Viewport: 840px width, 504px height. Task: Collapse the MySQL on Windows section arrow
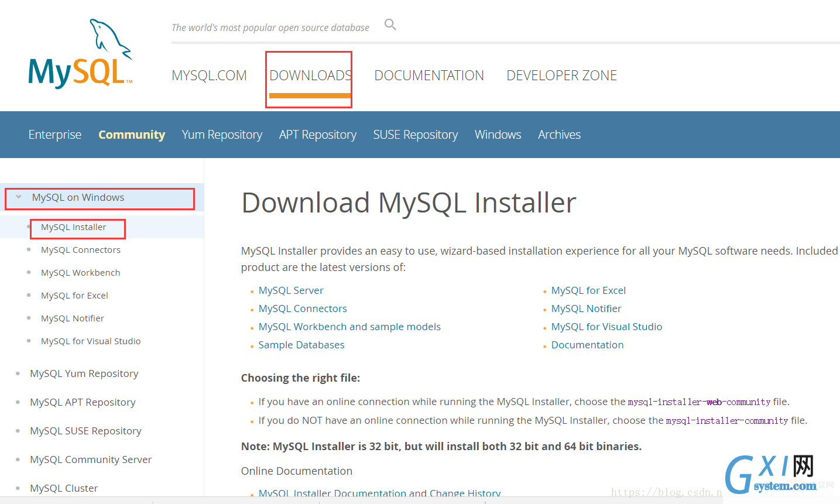[19, 197]
